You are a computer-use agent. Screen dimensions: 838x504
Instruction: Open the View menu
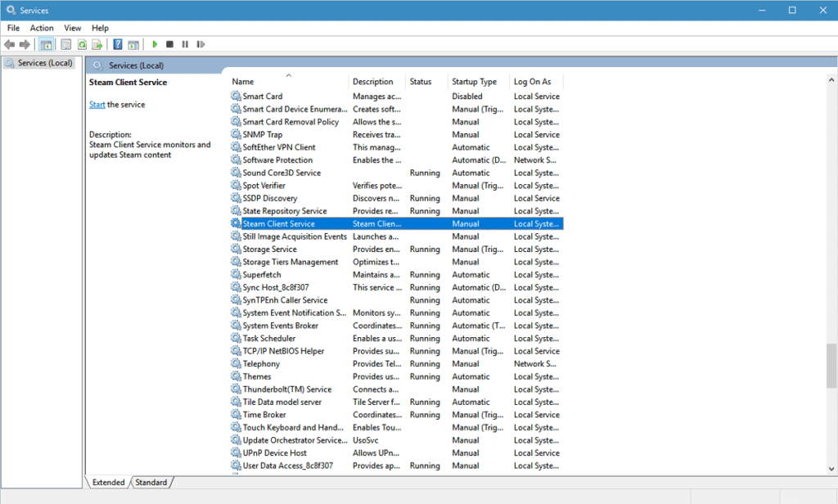coord(72,27)
